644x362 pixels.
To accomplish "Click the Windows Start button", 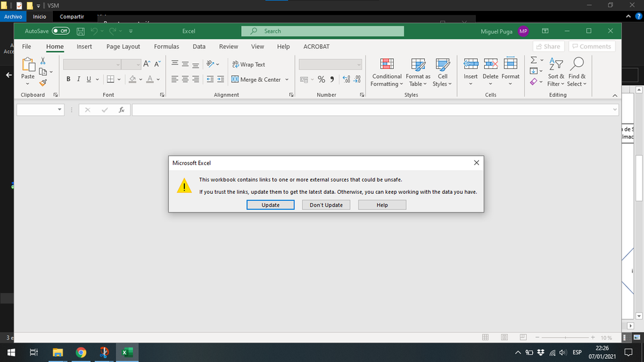I will [x=11, y=352].
